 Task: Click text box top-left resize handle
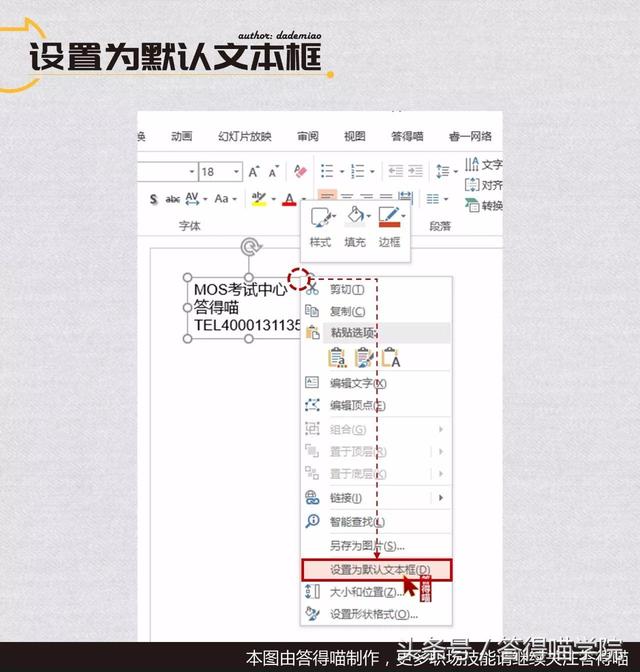[187, 277]
